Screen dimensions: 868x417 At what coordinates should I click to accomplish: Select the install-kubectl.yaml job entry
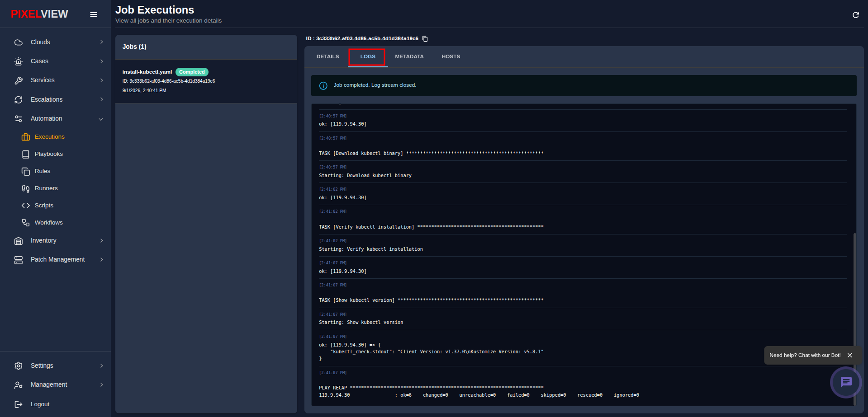206,81
